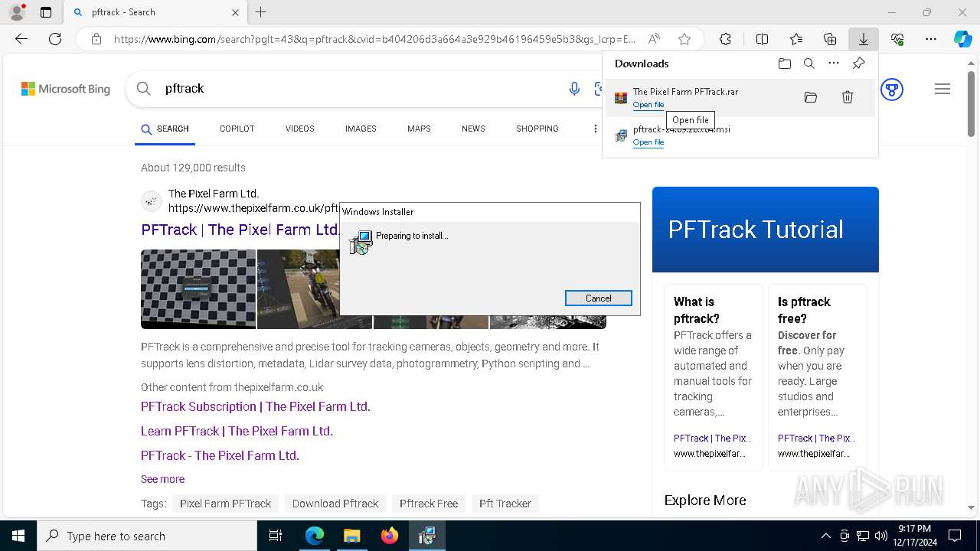The height and width of the screenshot is (551, 980).
Task: Expand See more under other content
Action: click(x=162, y=479)
